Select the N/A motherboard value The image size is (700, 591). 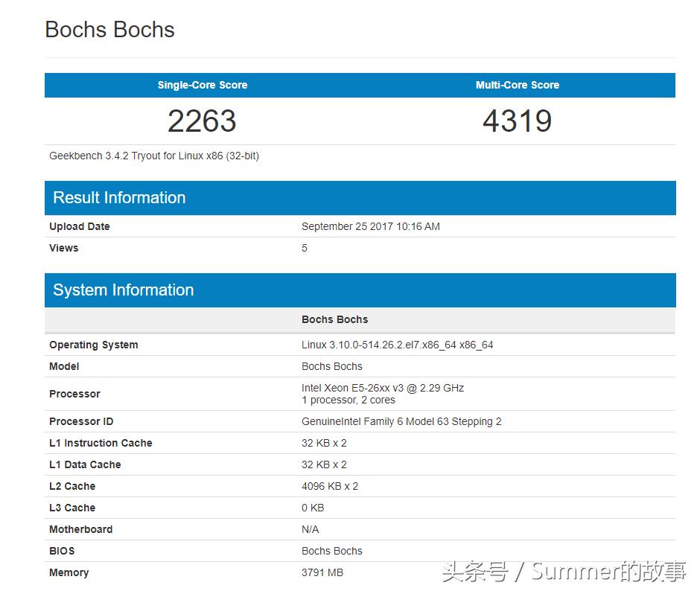311,529
